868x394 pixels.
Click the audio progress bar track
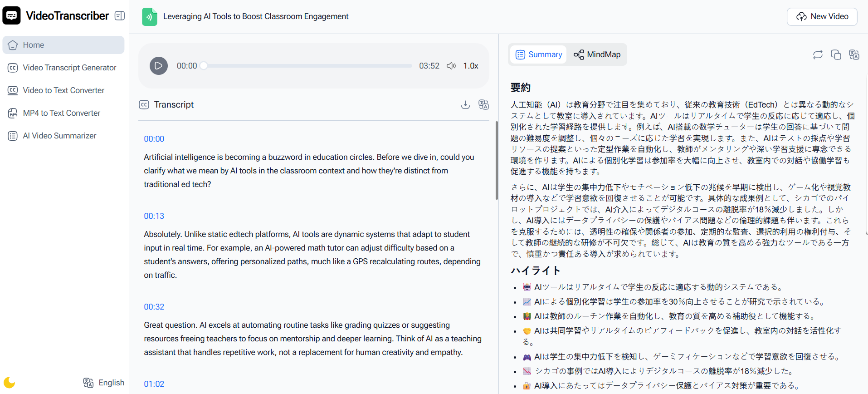pos(308,66)
